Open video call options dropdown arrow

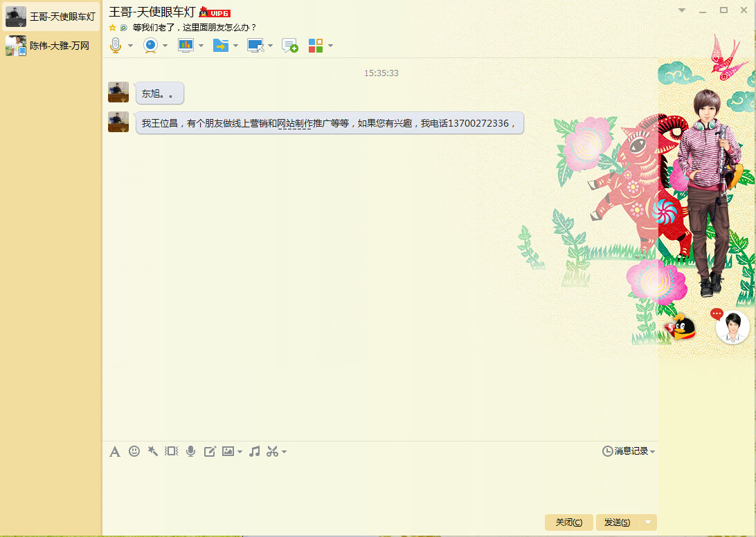pos(165,46)
